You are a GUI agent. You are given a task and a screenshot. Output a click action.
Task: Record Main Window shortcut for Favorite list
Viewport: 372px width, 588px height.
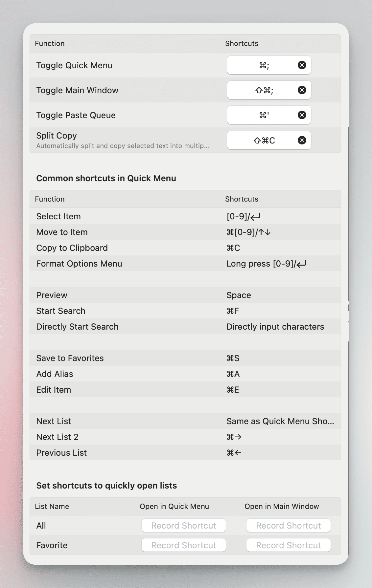point(288,545)
